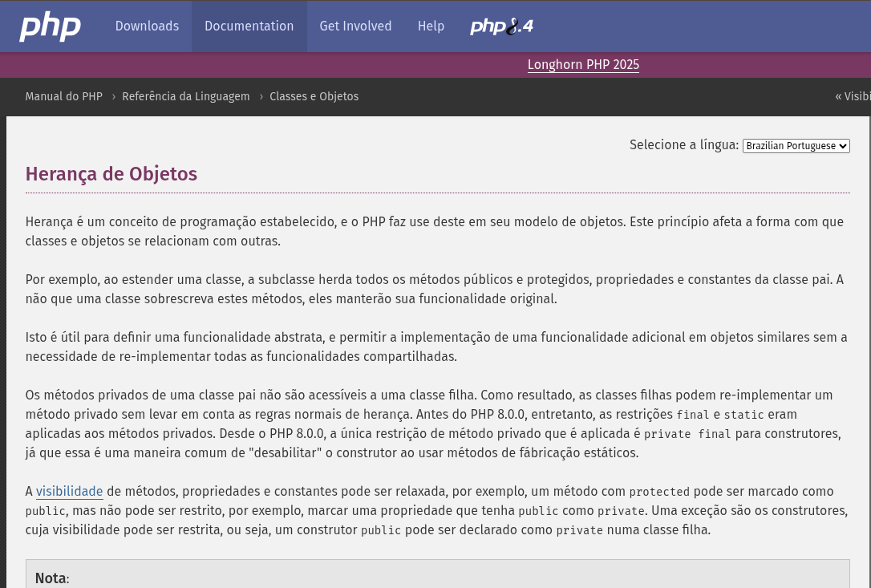Follow the visibilidade link in paragraph
The image size is (871, 588).
[x=70, y=491]
